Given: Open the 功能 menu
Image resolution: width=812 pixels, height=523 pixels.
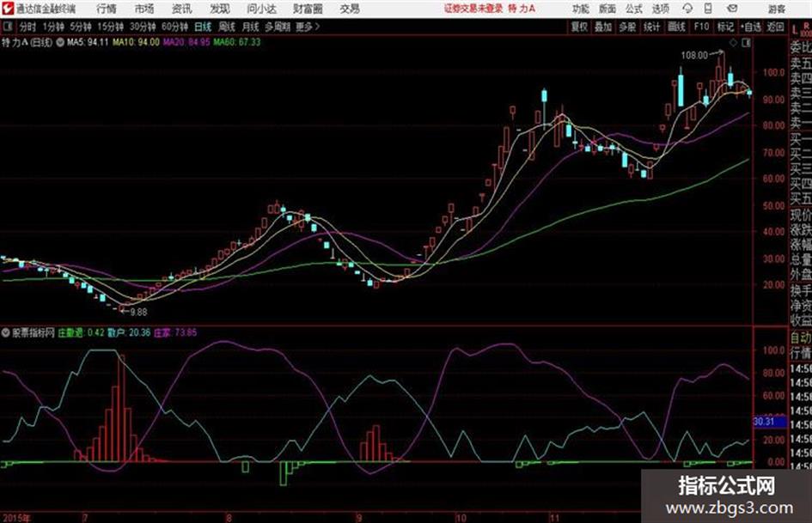Looking at the screenshot, I should [581, 9].
